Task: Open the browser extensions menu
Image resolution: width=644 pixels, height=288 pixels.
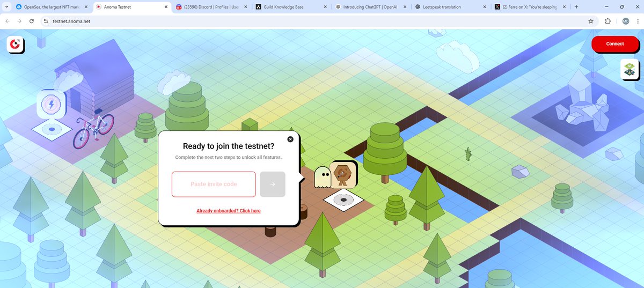Action: click(608, 21)
